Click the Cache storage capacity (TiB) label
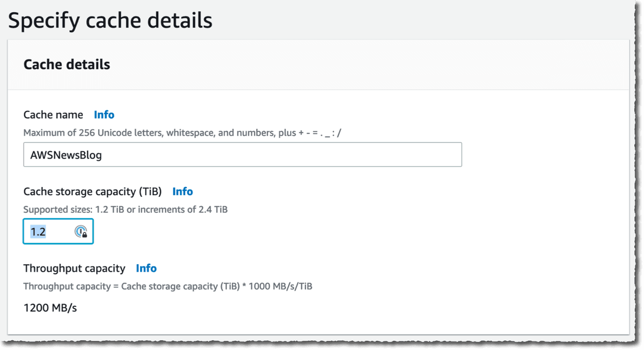 click(93, 191)
